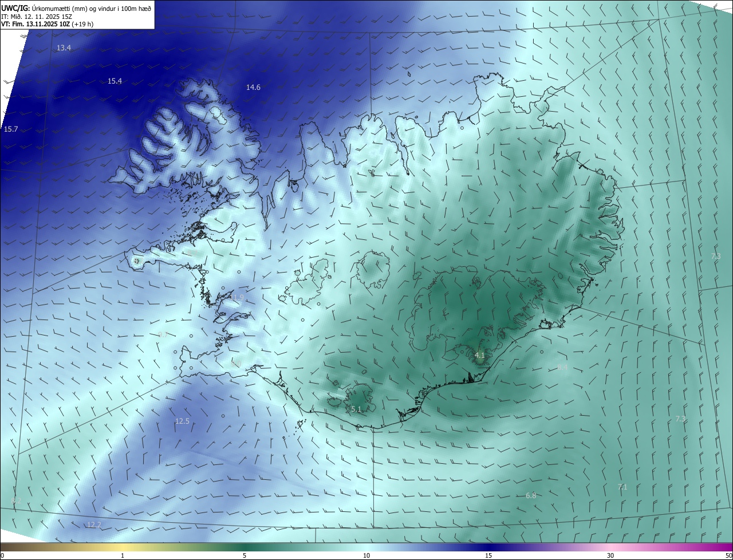Click the 11.9 value near Borgarfjörður
Screen dimensions: 733x560
point(237,298)
